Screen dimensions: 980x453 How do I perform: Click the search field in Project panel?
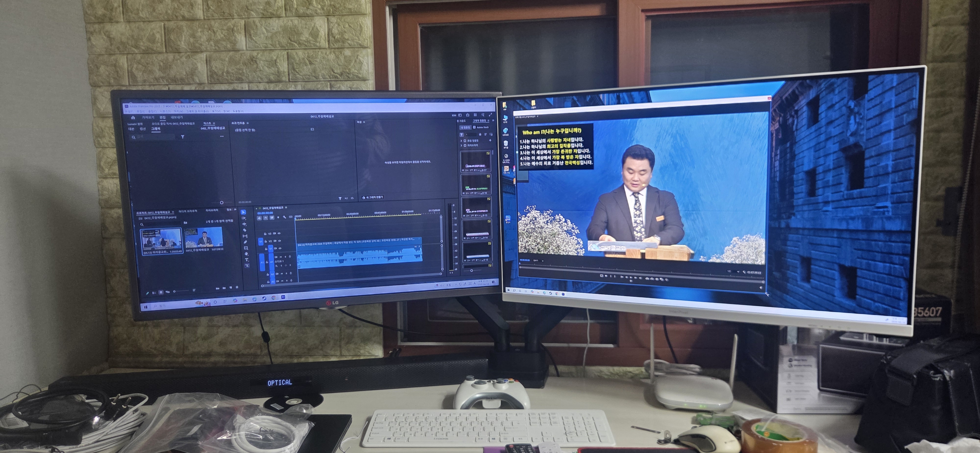click(160, 224)
